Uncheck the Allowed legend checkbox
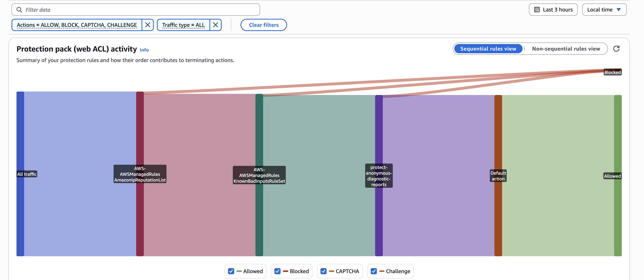644x280 pixels. point(231,271)
